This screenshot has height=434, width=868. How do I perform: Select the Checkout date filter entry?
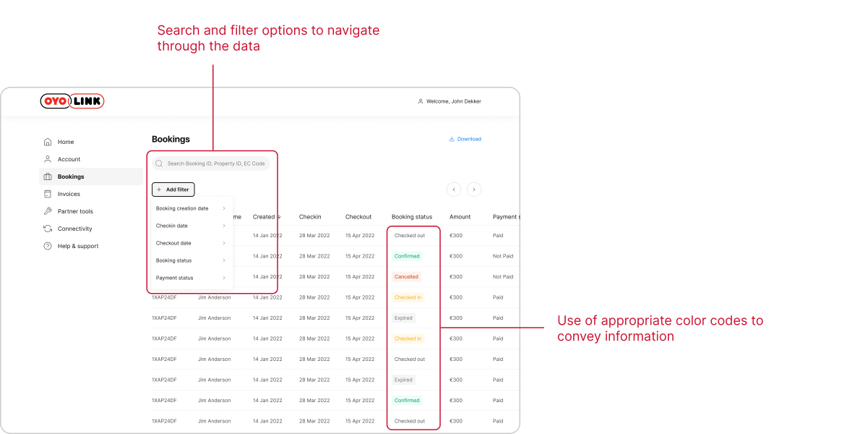click(x=192, y=243)
